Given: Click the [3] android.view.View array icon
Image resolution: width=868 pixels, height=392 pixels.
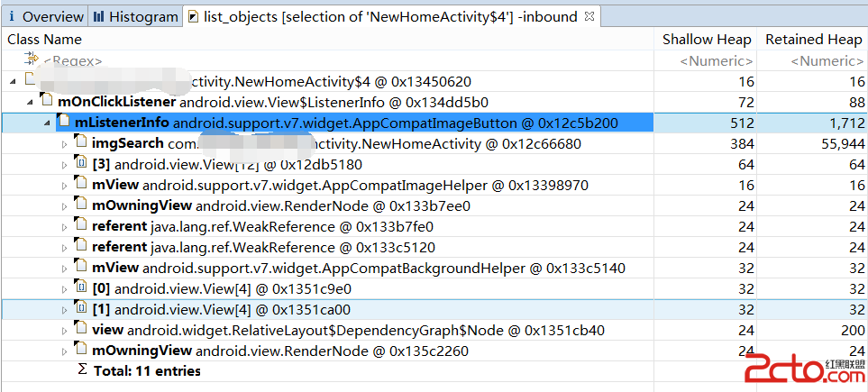Looking at the screenshot, I should (80, 164).
